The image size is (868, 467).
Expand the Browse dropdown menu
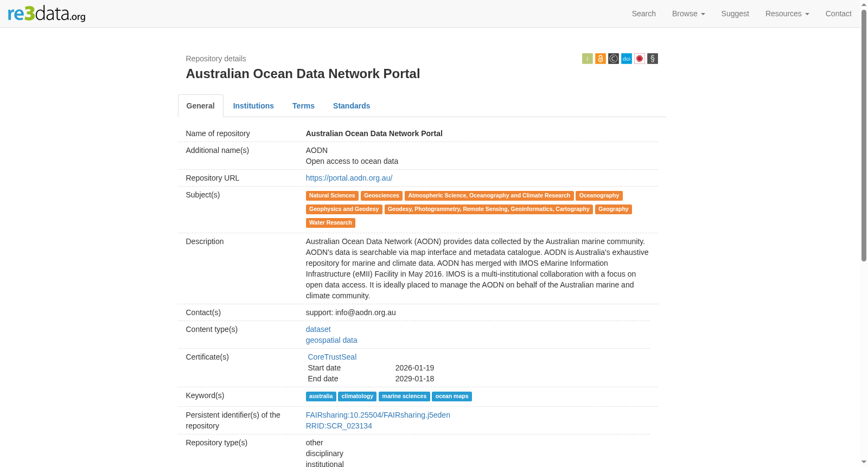click(688, 14)
